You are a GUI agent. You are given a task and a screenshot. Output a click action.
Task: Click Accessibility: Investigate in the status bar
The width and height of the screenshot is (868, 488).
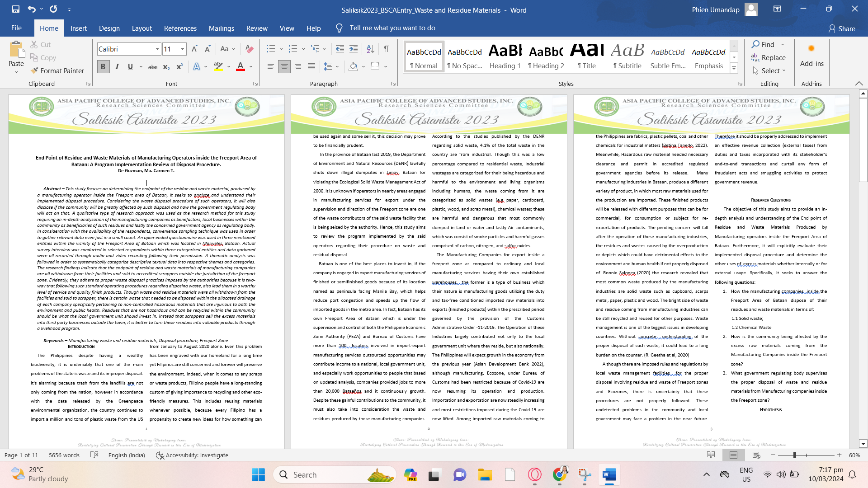(x=192, y=455)
